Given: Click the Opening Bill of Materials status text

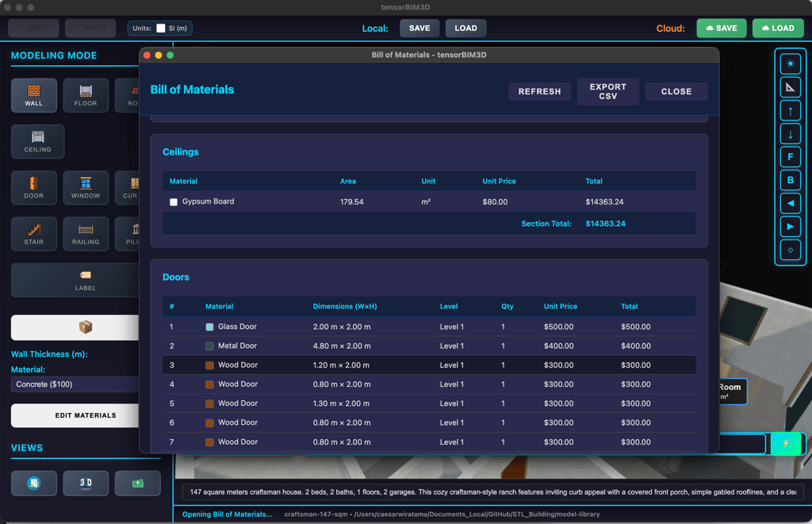Looking at the screenshot, I should 228,514.
